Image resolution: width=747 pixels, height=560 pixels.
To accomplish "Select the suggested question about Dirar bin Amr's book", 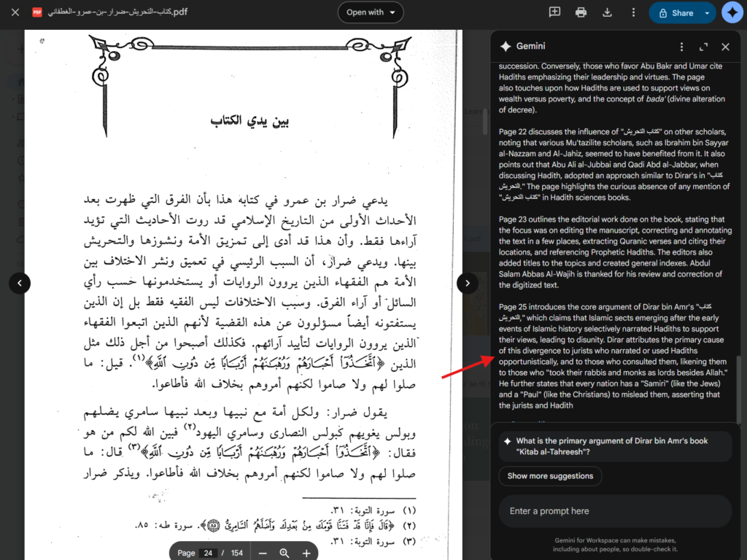I will 615,447.
